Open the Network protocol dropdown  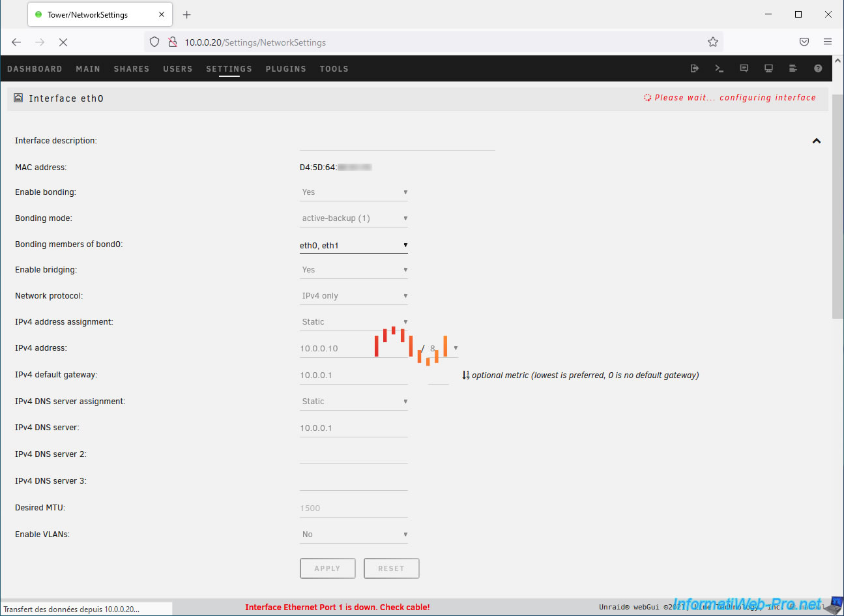click(353, 296)
